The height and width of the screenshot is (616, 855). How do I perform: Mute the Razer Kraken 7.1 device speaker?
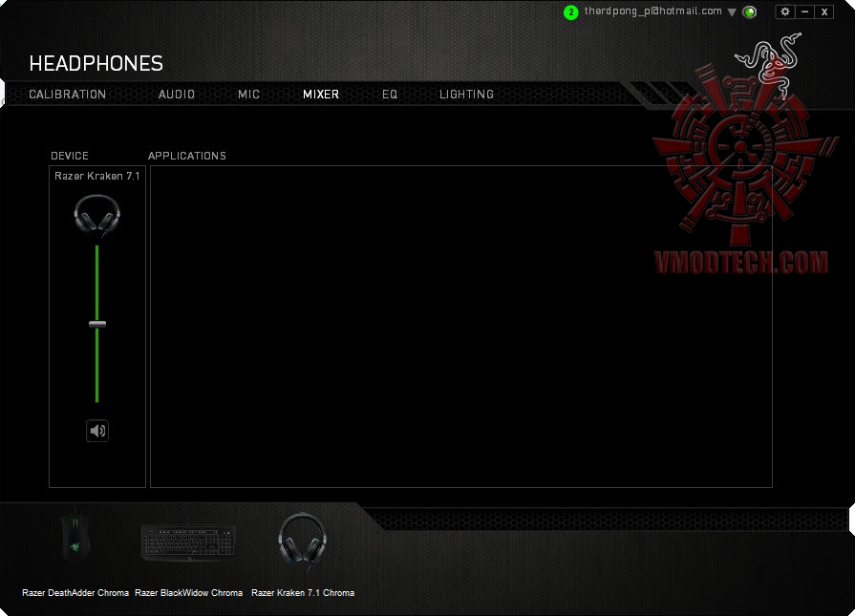pyautogui.click(x=97, y=431)
